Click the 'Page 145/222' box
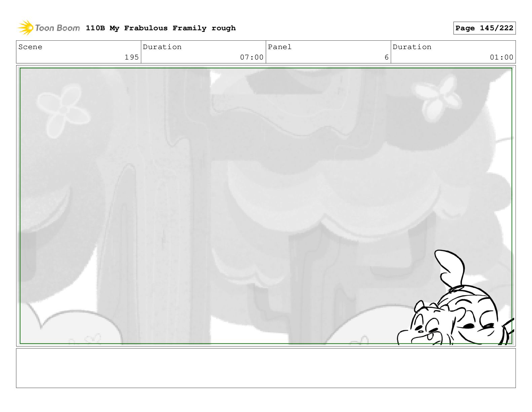The image size is (532, 412). point(484,28)
